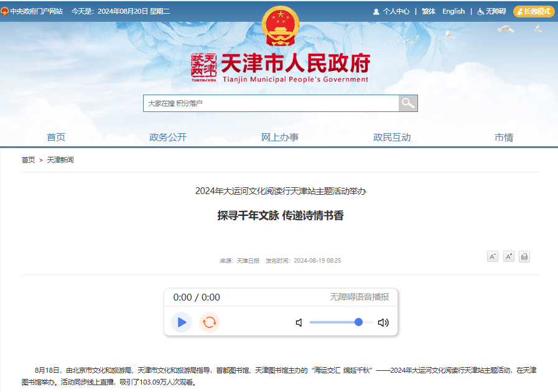This screenshot has height=392, width=558.
Task: Open the 政务公开 navigation menu
Action: (168, 138)
